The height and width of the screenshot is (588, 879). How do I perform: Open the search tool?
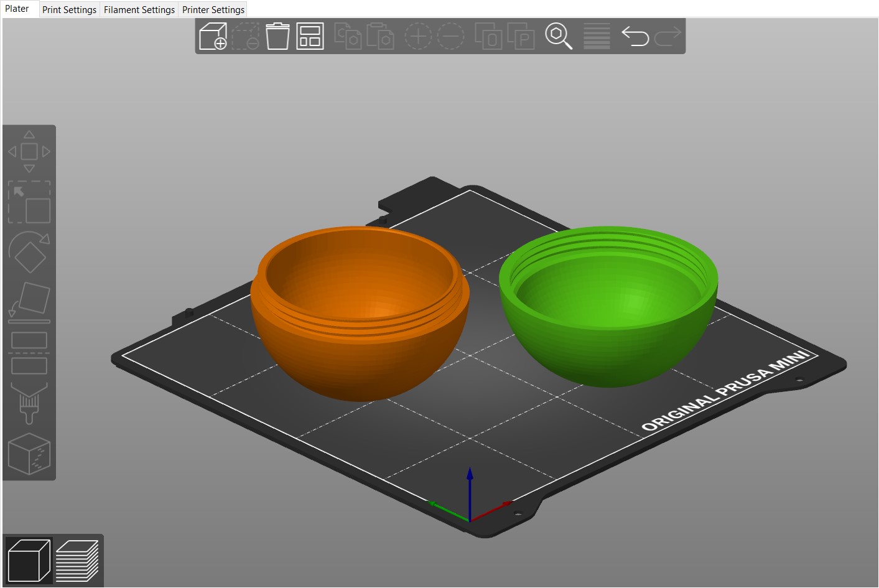[559, 36]
